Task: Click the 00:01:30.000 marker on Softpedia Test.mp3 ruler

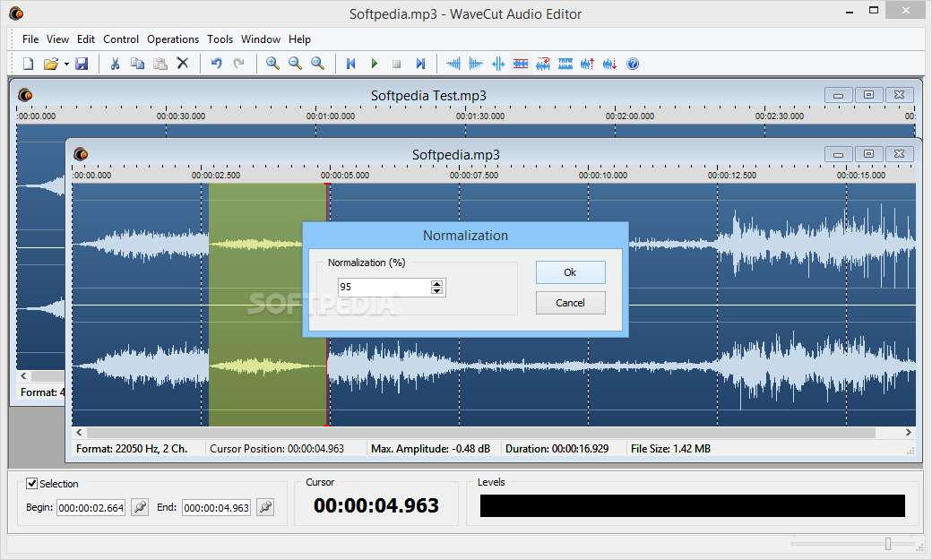Action: tap(480, 116)
